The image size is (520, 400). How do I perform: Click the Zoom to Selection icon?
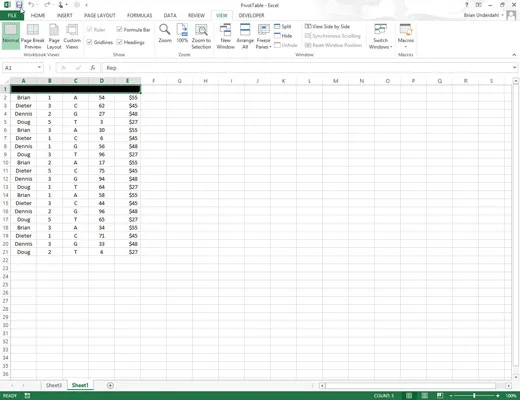coord(201,37)
